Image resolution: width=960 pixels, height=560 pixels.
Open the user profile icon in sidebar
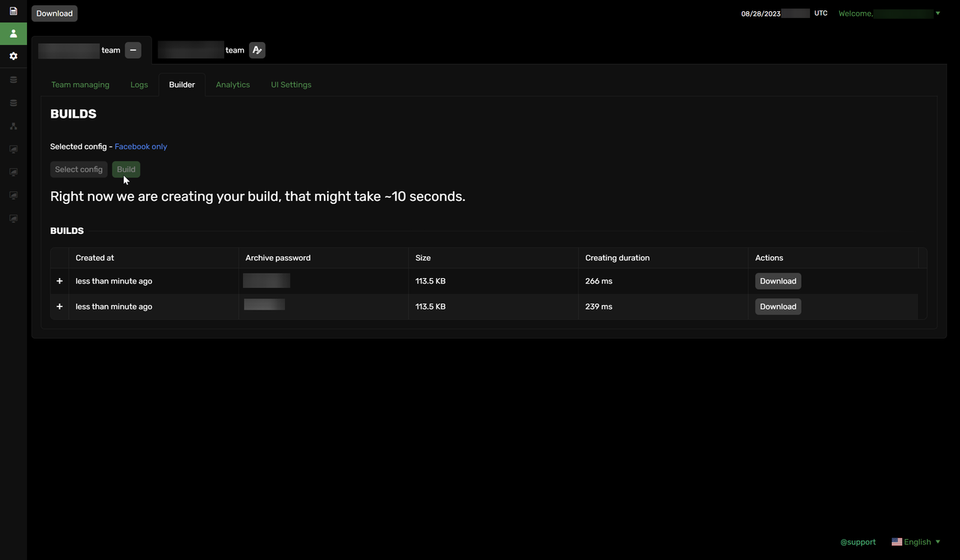click(13, 34)
